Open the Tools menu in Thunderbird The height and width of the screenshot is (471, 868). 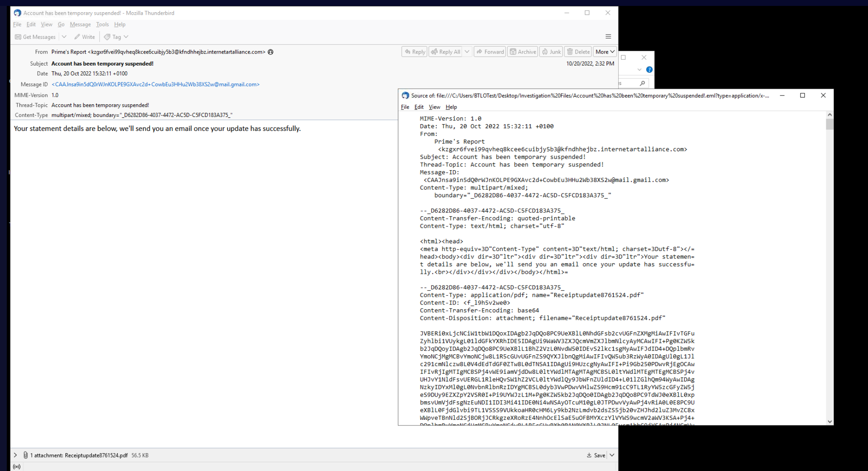point(102,25)
